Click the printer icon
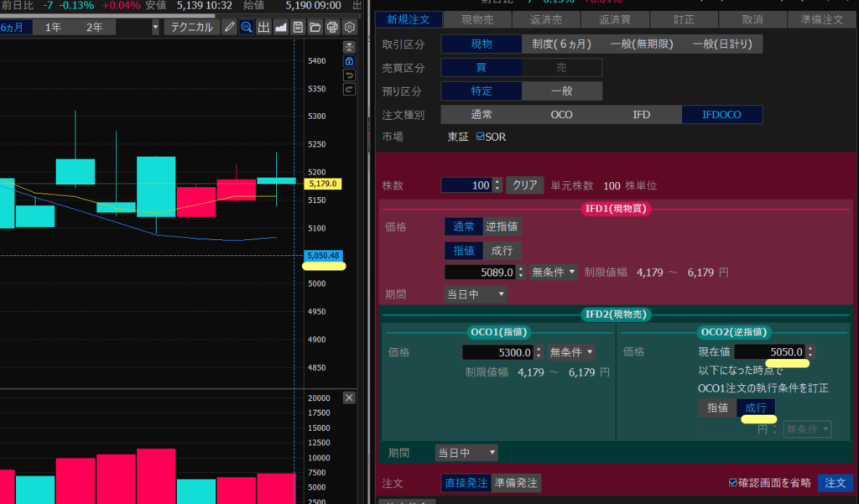This screenshot has height=504, width=859. 331,26
